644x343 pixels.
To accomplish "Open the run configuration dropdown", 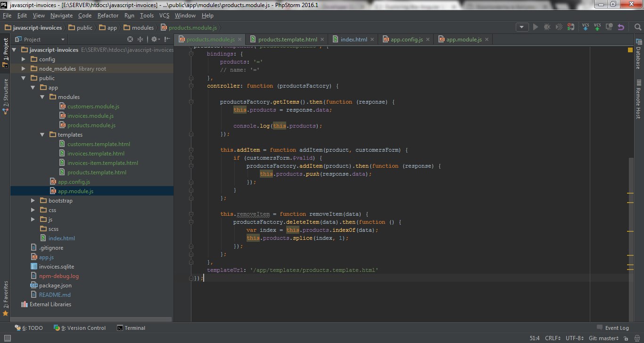I will [x=522, y=27].
